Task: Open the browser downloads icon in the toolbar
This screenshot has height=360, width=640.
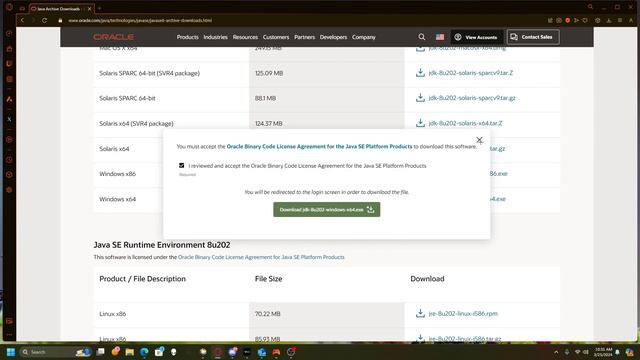Action: pyautogui.click(x=609, y=20)
